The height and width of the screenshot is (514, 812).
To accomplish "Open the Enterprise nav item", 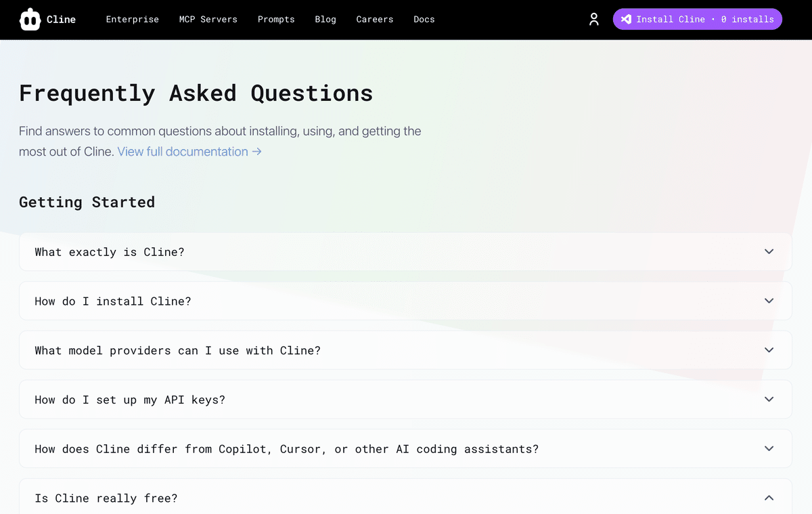I will (x=132, y=20).
